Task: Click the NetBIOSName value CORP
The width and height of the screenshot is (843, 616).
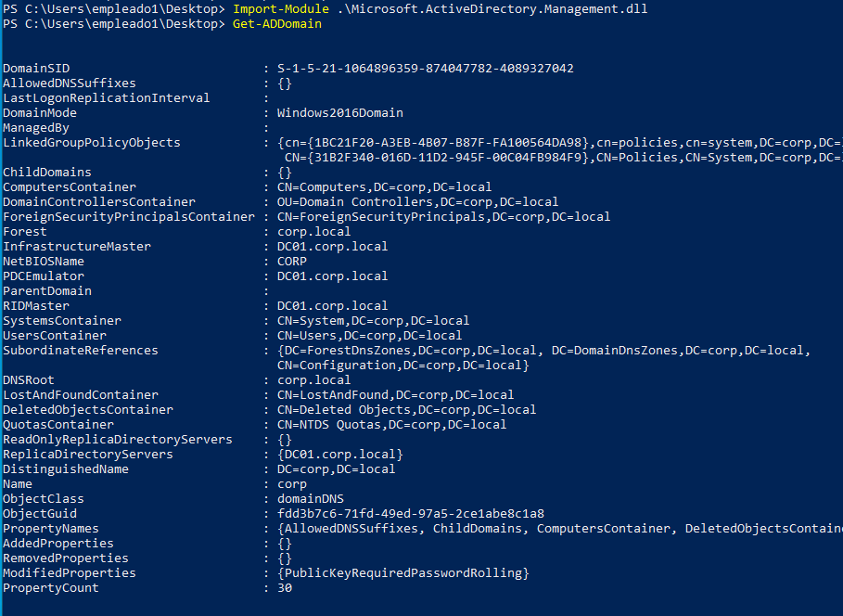Action: 292,262
